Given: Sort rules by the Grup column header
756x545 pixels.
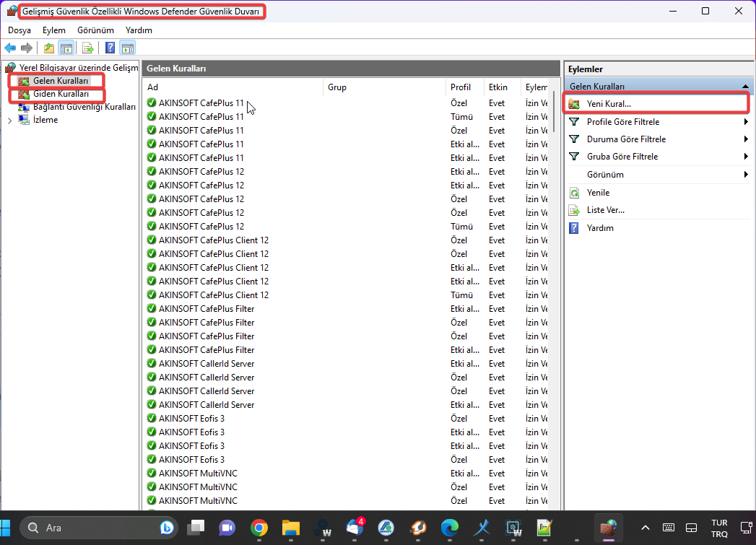Looking at the screenshot, I should pos(384,87).
